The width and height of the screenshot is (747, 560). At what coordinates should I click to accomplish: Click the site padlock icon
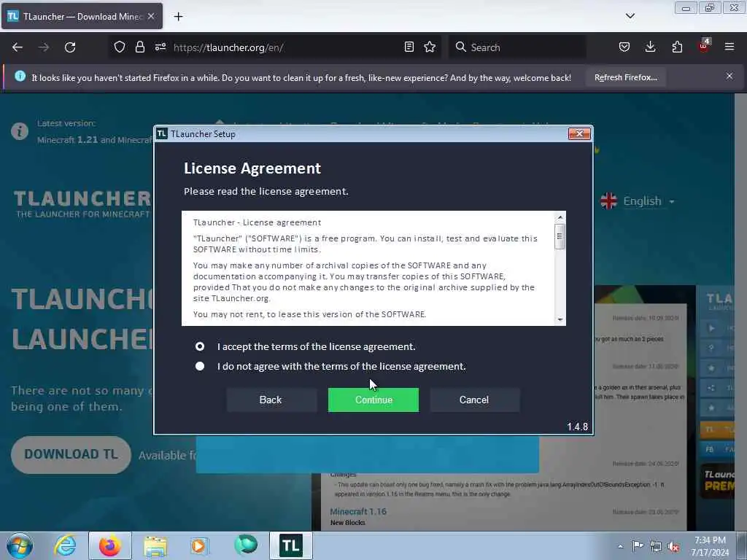(x=139, y=47)
